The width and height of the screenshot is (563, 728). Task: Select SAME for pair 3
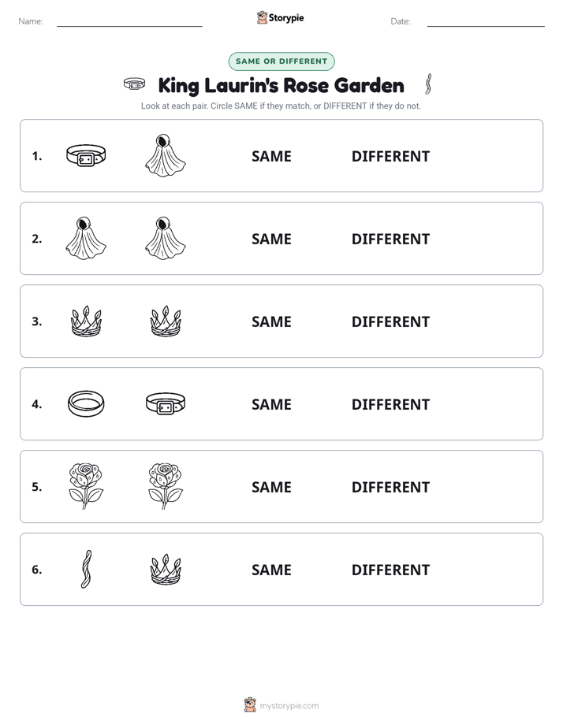271,321
